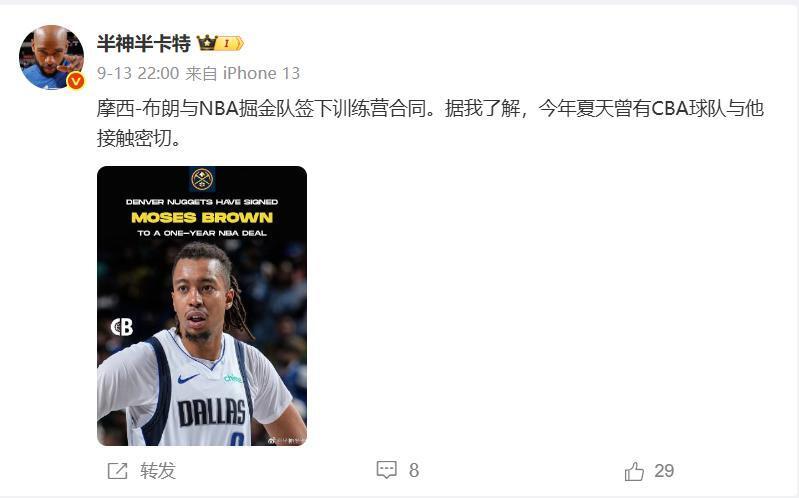Image resolution: width=799 pixels, height=498 pixels.
Task: Click the orange verified V badge
Action: pyautogui.click(x=75, y=81)
